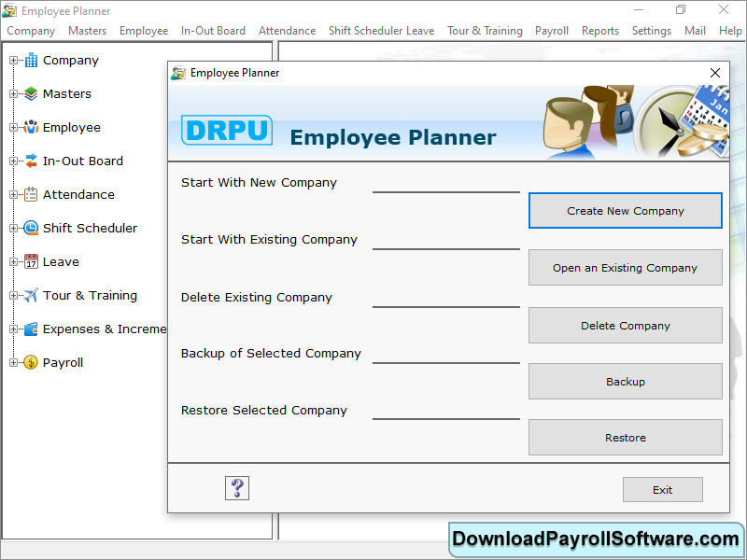Viewport: 747px width, 560px height.
Task: Click the Restore button
Action: point(626,438)
